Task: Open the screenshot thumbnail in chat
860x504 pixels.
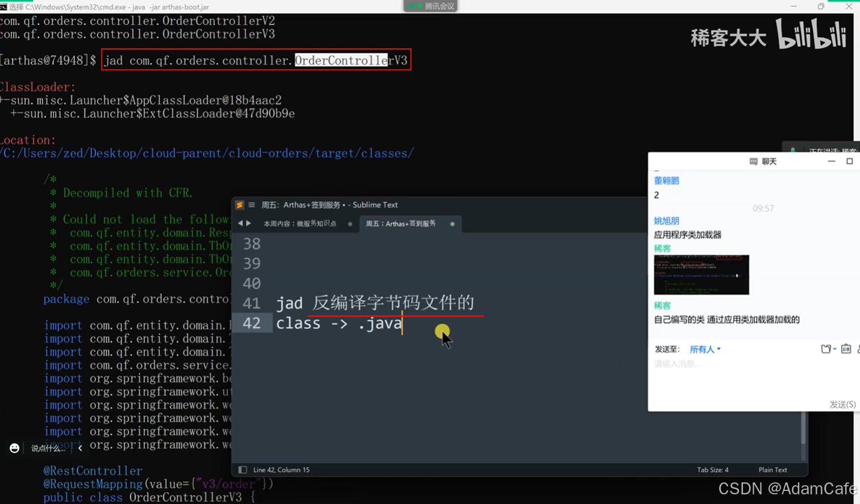Action: (701, 275)
